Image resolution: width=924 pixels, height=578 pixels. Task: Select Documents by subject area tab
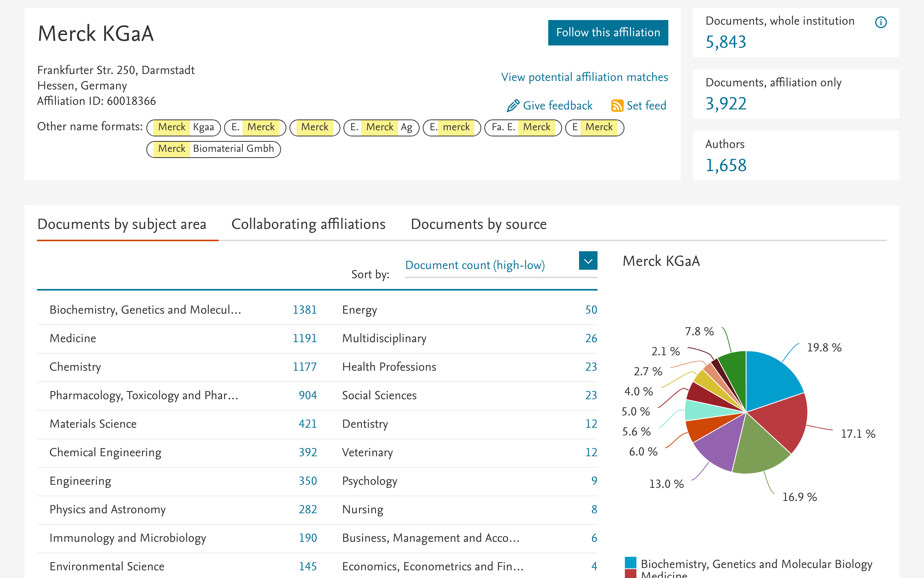pyautogui.click(x=122, y=224)
